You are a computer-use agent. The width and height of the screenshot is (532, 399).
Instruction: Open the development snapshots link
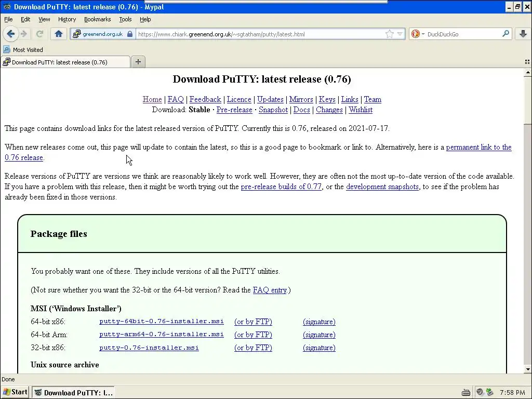[x=382, y=187]
